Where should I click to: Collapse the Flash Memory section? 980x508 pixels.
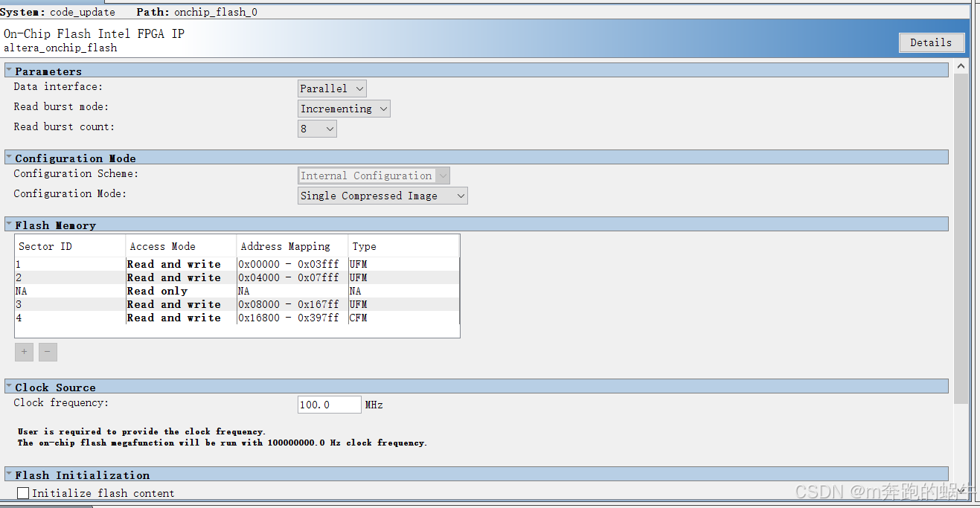[8, 225]
